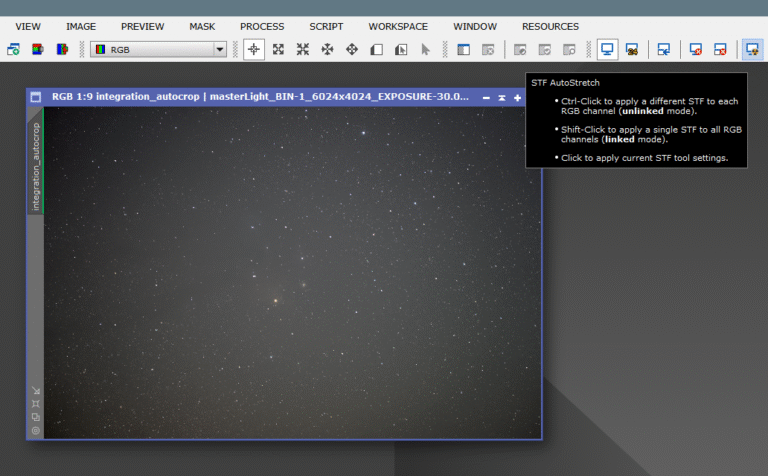This screenshot has height=476, width=768.
Task: Click the 'STF AutoStretch' tooltip heading
Action: click(x=565, y=83)
